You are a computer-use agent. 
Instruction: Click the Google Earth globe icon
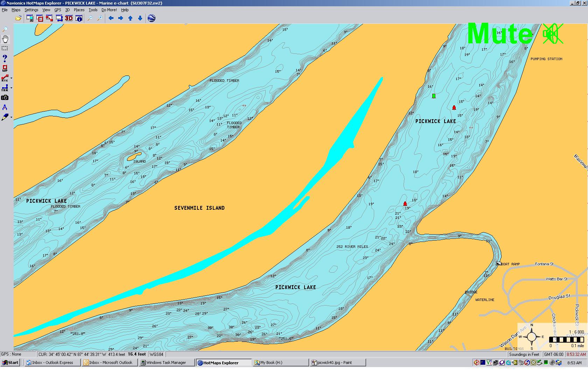(152, 18)
